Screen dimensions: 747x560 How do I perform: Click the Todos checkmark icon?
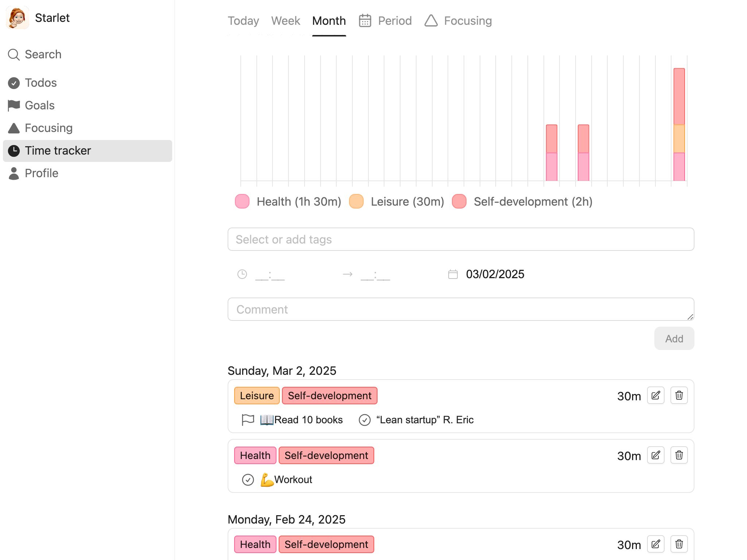click(x=13, y=83)
